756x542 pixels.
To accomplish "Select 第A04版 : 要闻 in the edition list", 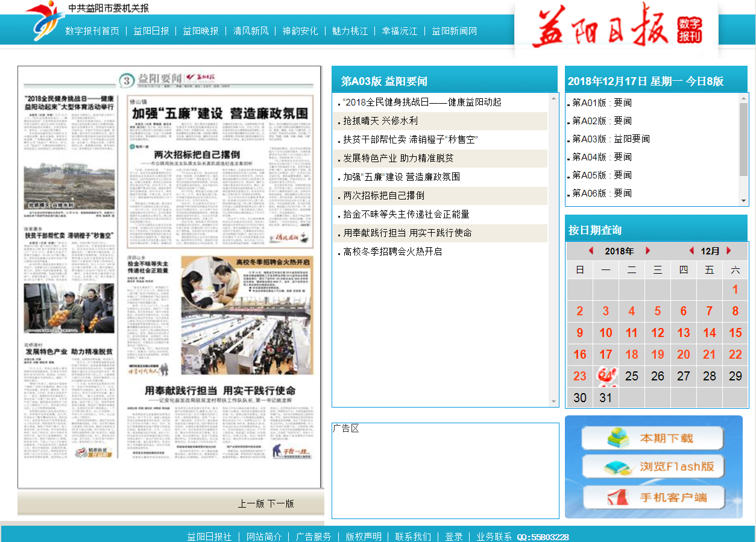I will [602, 157].
